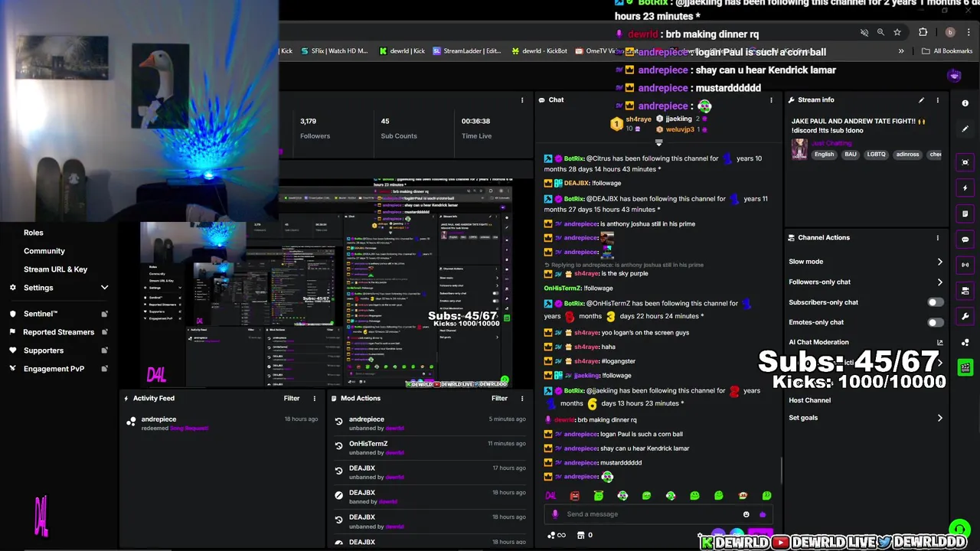Collapse pinned leaderboard in chat
Image resolution: width=980 pixels, height=551 pixels.
[658, 142]
